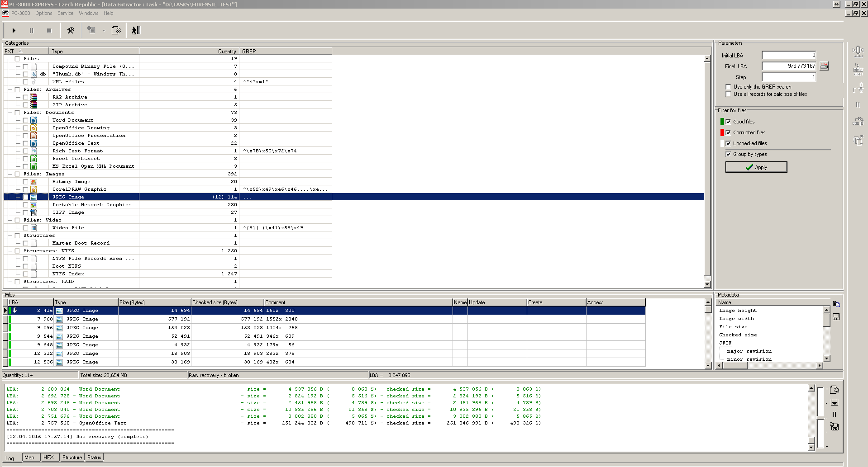
Task: Click the Apply filter button
Action: coord(756,167)
